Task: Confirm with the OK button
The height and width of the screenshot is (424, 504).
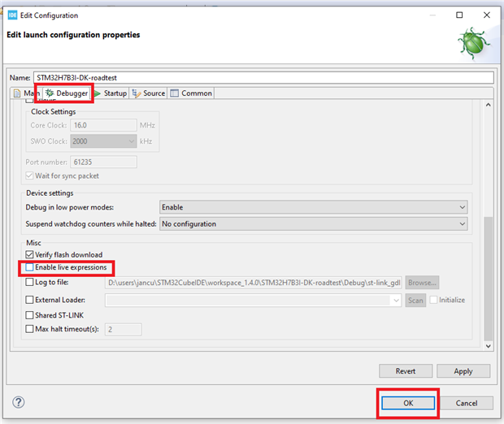Action: point(408,403)
